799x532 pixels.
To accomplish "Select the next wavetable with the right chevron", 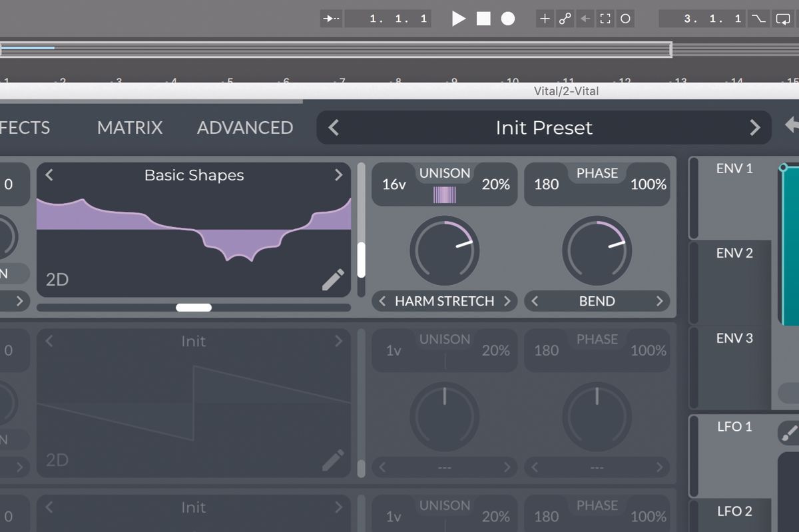I will [339, 175].
